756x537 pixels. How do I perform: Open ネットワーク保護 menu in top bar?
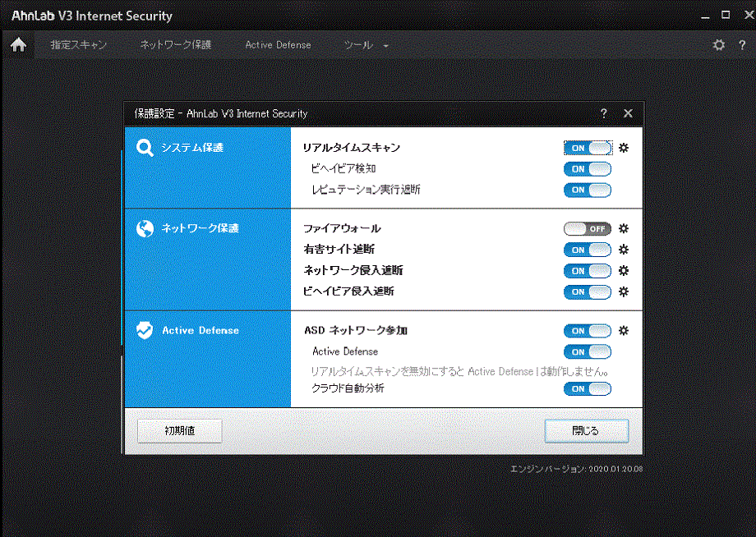point(176,45)
